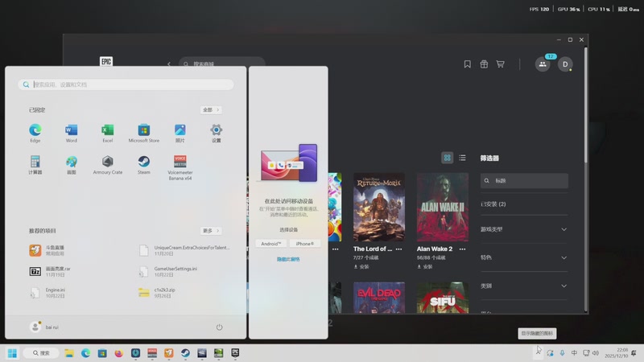Open Epic gift/redeem icon
644x362 pixels.
pos(484,64)
